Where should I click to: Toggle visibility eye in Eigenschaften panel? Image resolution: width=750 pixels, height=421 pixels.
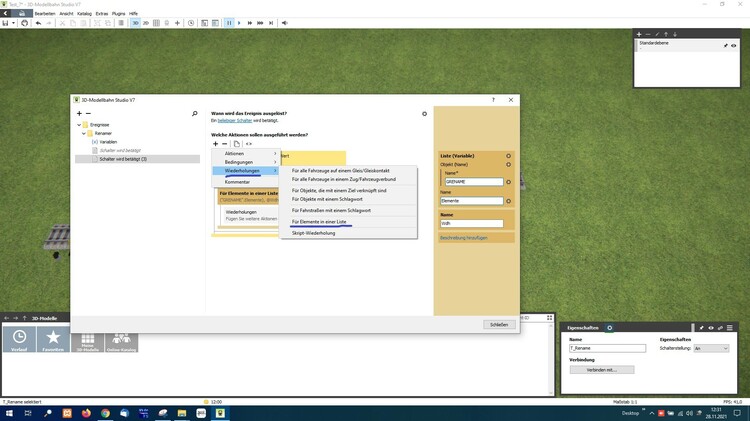pos(711,328)
